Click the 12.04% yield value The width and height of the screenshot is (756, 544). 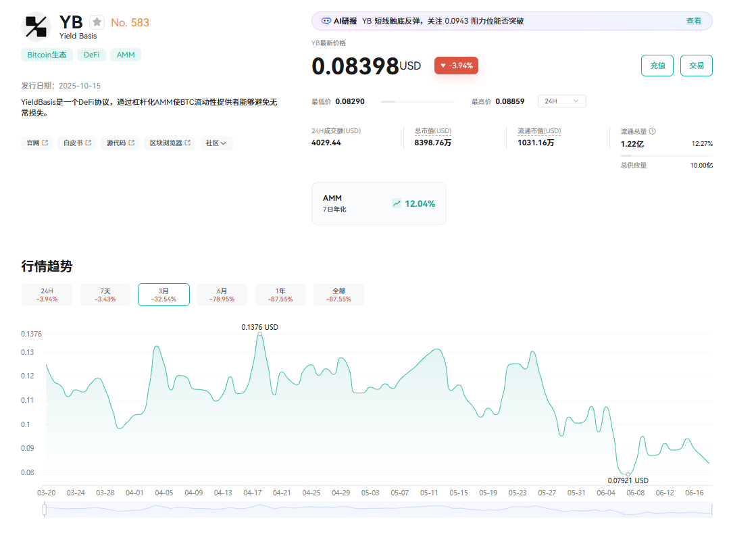(420, 204)
